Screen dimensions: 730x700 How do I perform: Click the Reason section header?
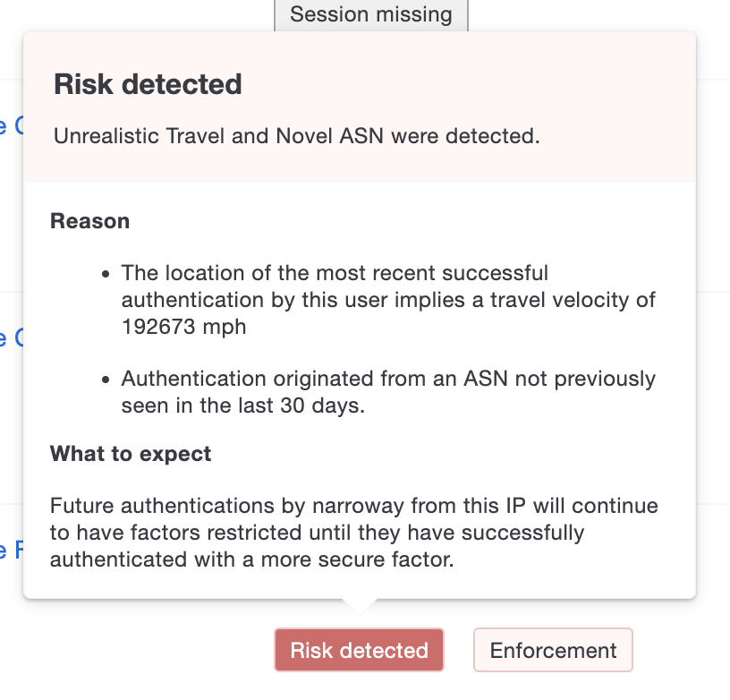point(89,220)
